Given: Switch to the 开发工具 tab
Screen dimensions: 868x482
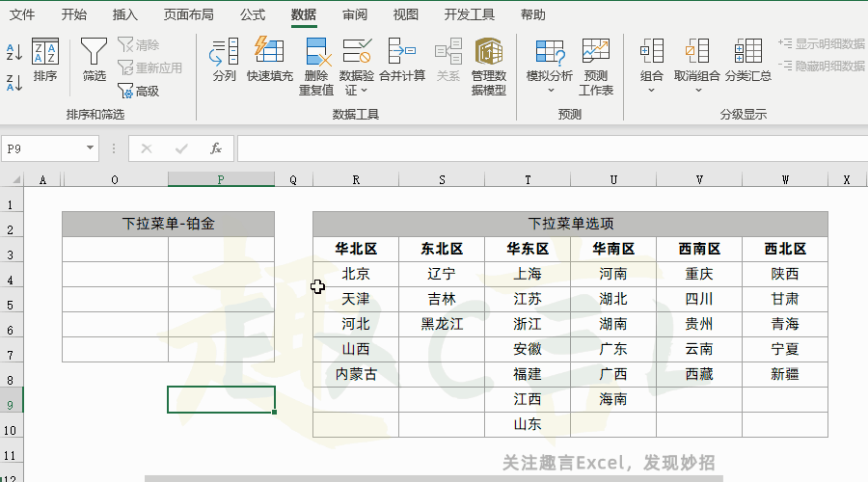Looking at the screenshot, I should coord(469,14).
